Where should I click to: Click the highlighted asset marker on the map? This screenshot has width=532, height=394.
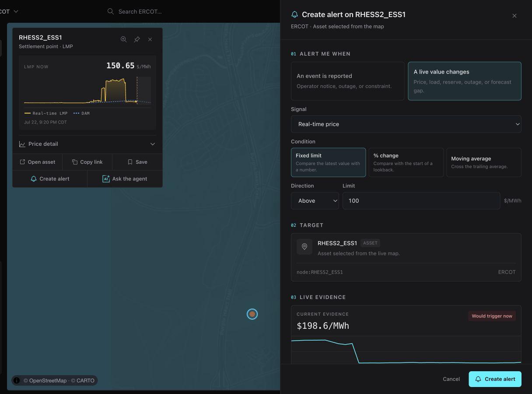tap(252, 314)
